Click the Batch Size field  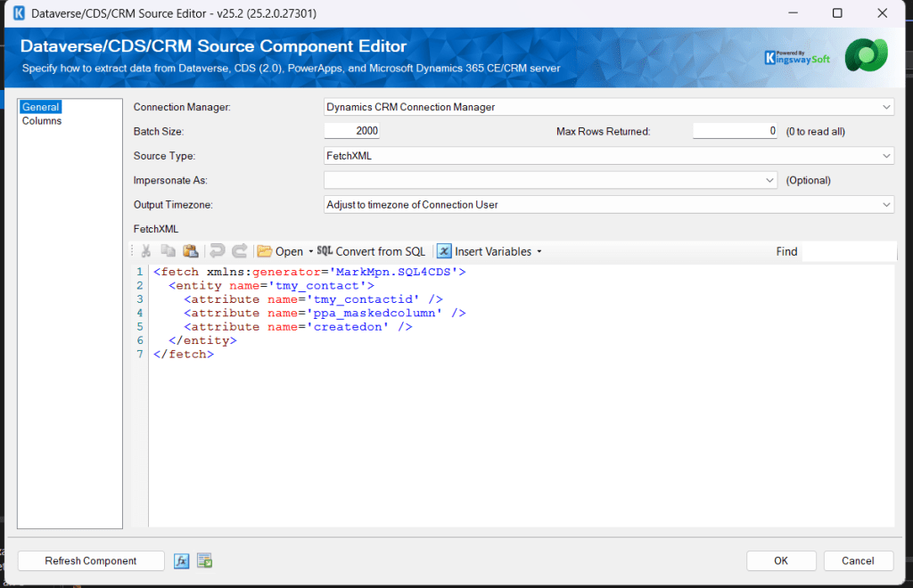pyautogui.click(x=351, y=131)
